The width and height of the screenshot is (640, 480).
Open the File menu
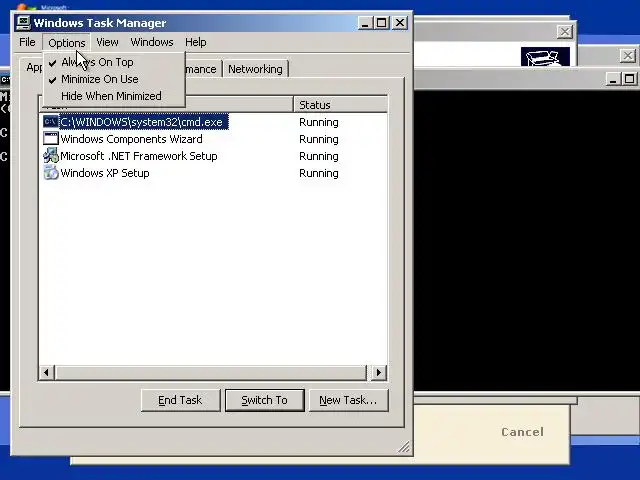pyautogui.click(x=27, y=42)
